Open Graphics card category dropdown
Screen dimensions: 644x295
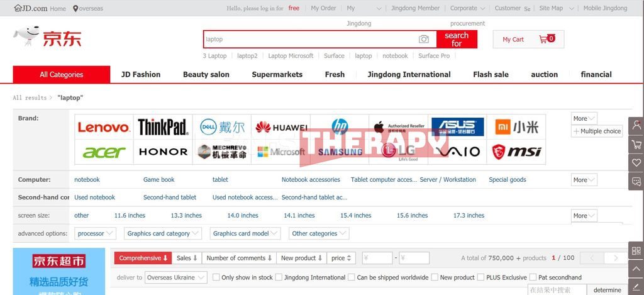click(x=163, y=233)
